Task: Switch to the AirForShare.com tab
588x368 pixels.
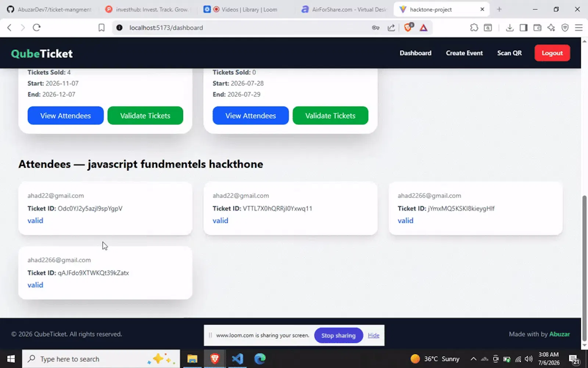Action: pos(344,9)
